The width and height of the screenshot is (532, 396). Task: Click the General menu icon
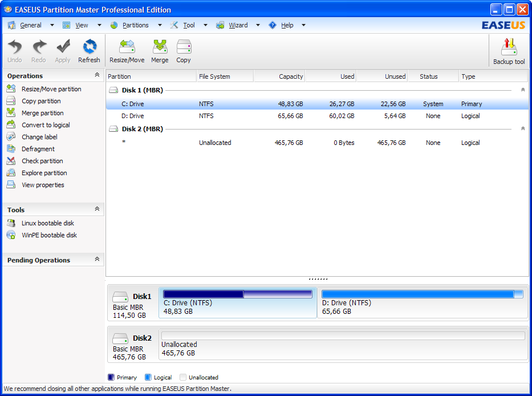[x=11, y=25]
